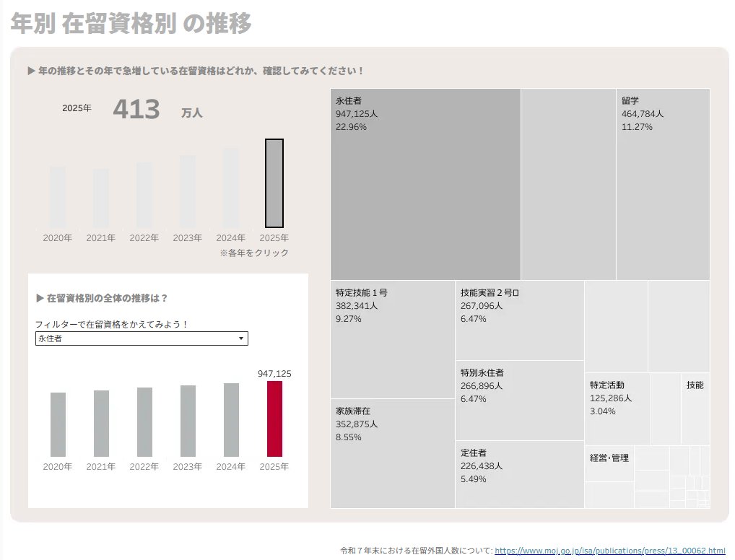Select the 経営・管理 treemap tile
Image resolution: width=735 pixels, height=560 pixels.
609,464
